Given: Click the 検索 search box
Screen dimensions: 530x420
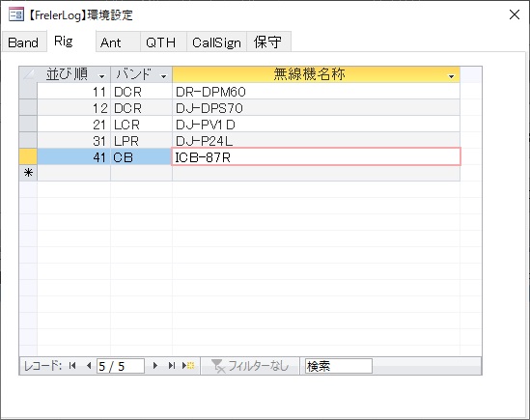Looking at the screenshot, I should click(338, 366).
